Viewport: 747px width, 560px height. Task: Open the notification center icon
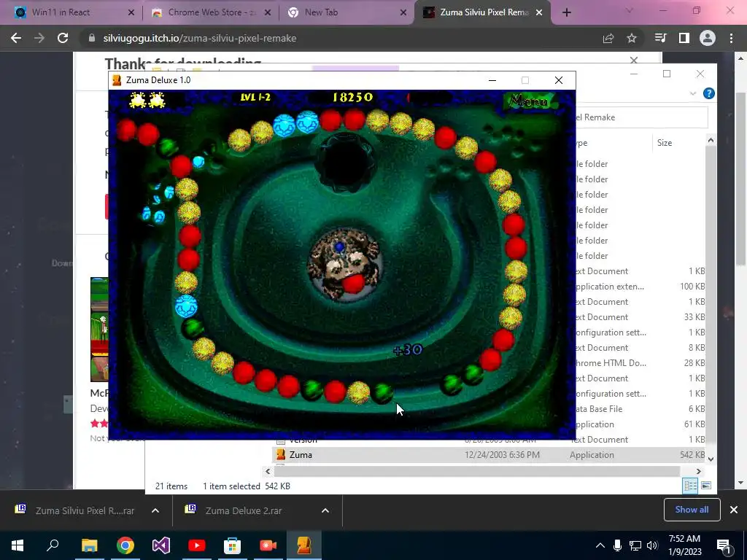[x=723, y=545]
